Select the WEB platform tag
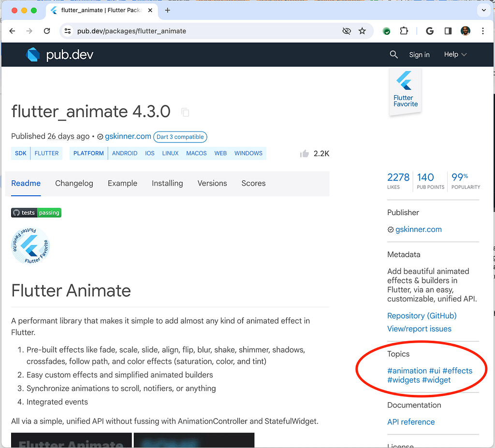This screenshot has width=495, height=448. click(x=220, y=153)
